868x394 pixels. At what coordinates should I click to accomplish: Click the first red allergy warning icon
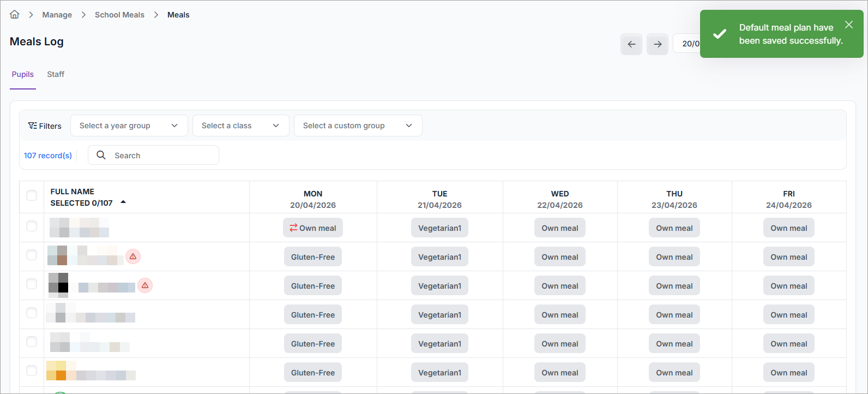[x=133, y=256]
